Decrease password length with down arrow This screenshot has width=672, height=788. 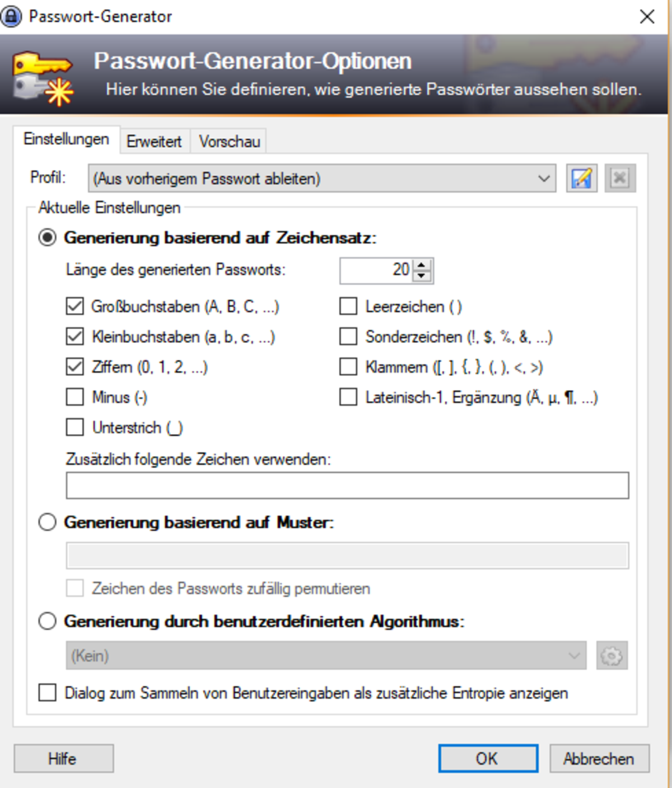click(422, 276)
